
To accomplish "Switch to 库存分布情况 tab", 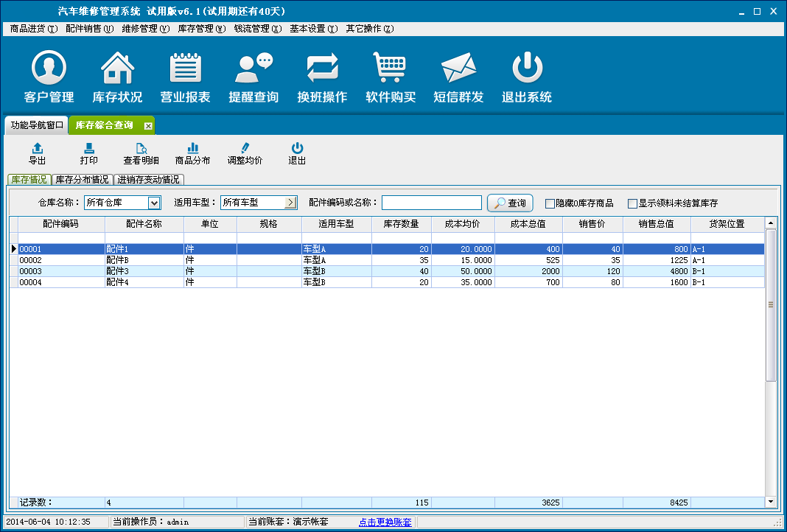I will click(x=83, y=179).
